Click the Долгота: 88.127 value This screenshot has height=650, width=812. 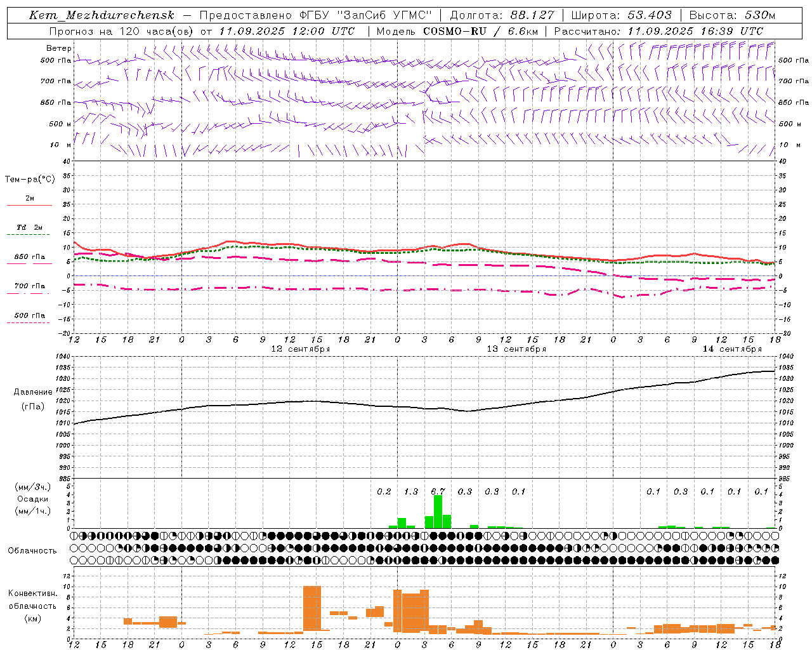coord(502,15)
